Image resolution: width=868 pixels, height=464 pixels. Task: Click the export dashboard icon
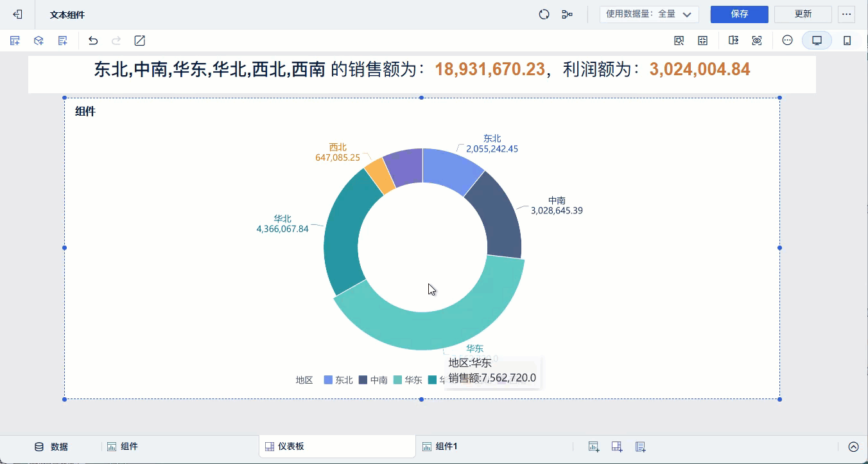tap(734, 40)
